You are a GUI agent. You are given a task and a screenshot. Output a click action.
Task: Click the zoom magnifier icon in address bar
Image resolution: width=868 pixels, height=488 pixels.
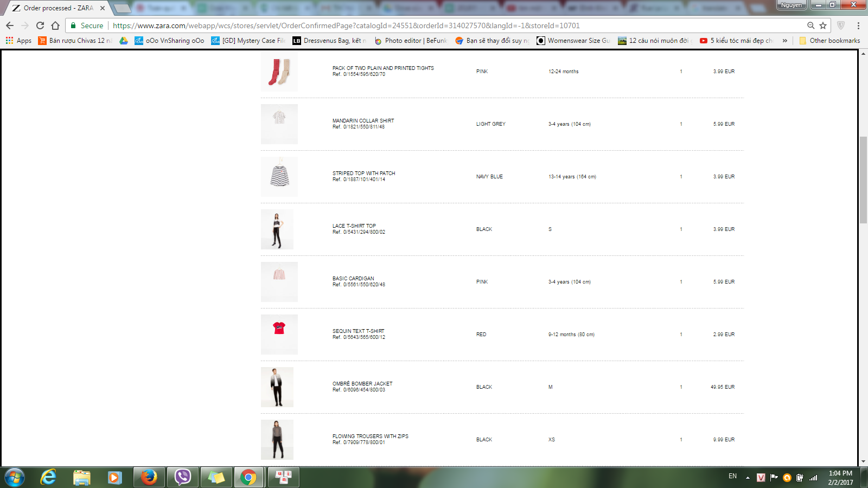[810, 25]
